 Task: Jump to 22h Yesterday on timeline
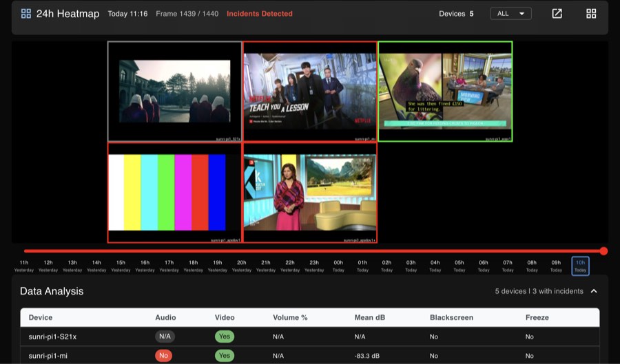tap(290, 266)
